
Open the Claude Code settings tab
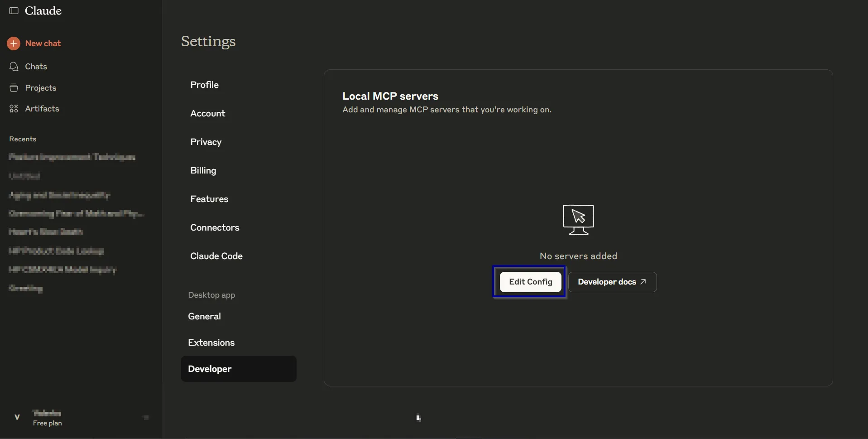tap(216, 256)
